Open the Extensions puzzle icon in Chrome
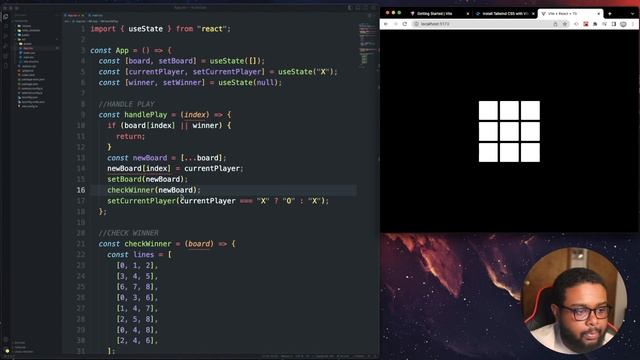Screen dimensions: 640x360 595,24
